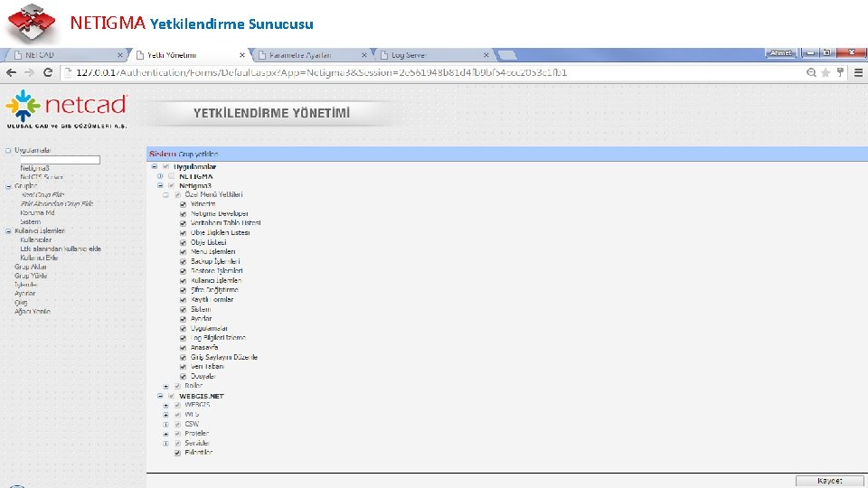The width and height of the screenshot is (868, 488).
Task: Click Grup Aktar in sidebar
Action: (31, 267)
